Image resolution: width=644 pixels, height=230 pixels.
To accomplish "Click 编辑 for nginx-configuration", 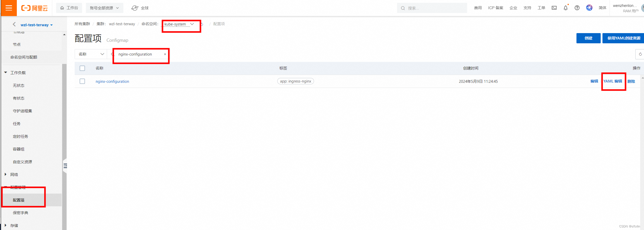I will [x=594, y=81].
